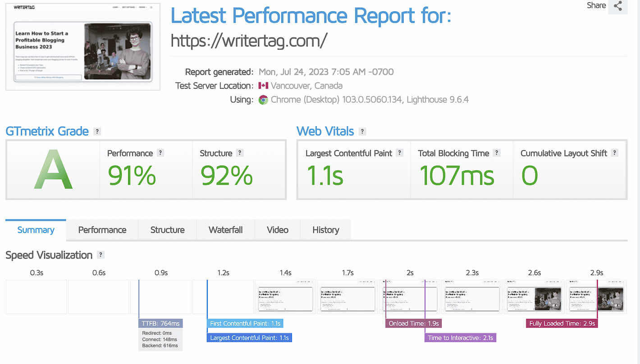The height and width of the screenshot is (364, 640).
Task: Select the 1.4s filmstrip frame
Action: (x=285, y=297)
